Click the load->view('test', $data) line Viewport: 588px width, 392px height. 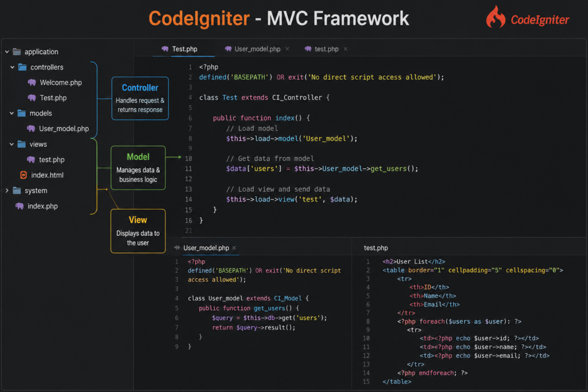292,199
